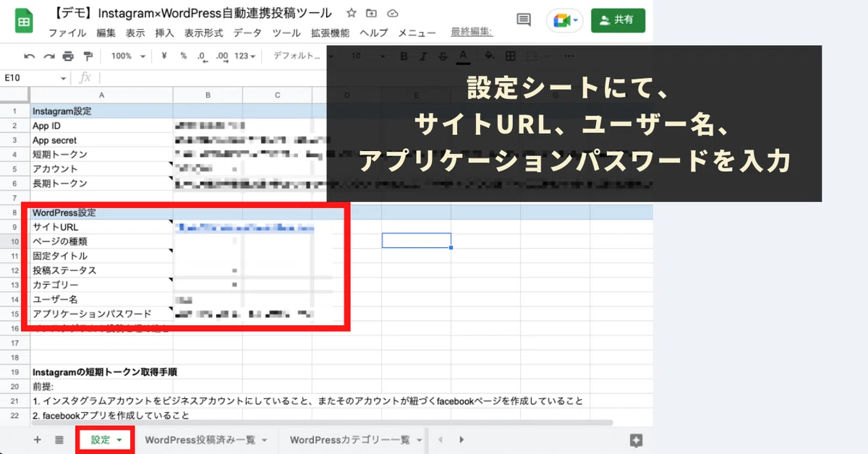Open the ツール menu
Screen dimensions: 868x454
(x=286, y=33)
